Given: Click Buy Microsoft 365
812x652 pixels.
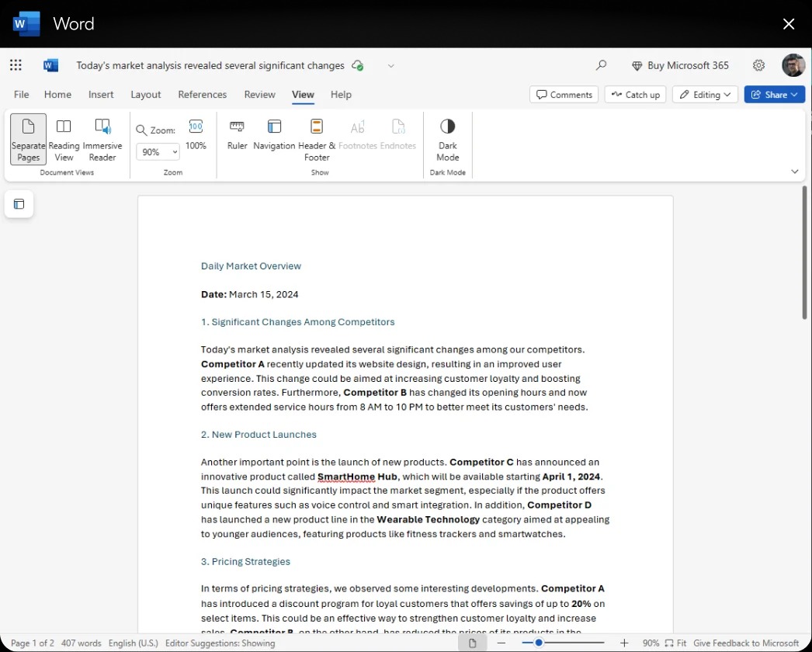Looking at the screenshot, I should pos(680,65).
